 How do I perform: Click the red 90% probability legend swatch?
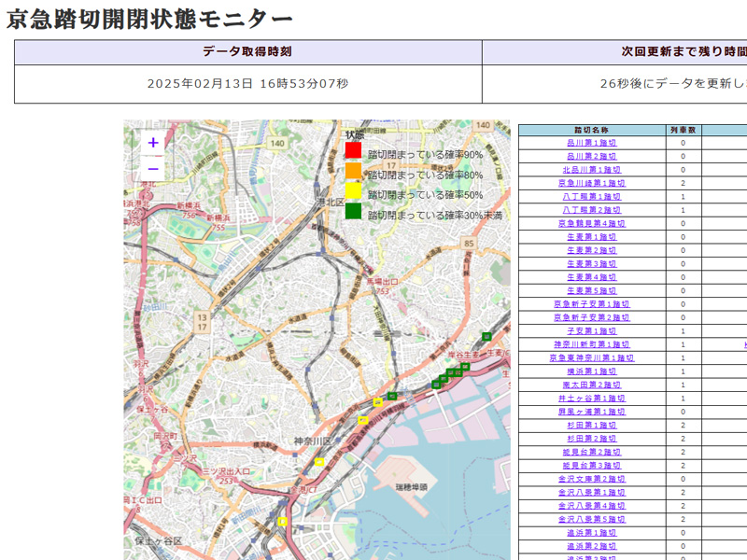(353, 150)
